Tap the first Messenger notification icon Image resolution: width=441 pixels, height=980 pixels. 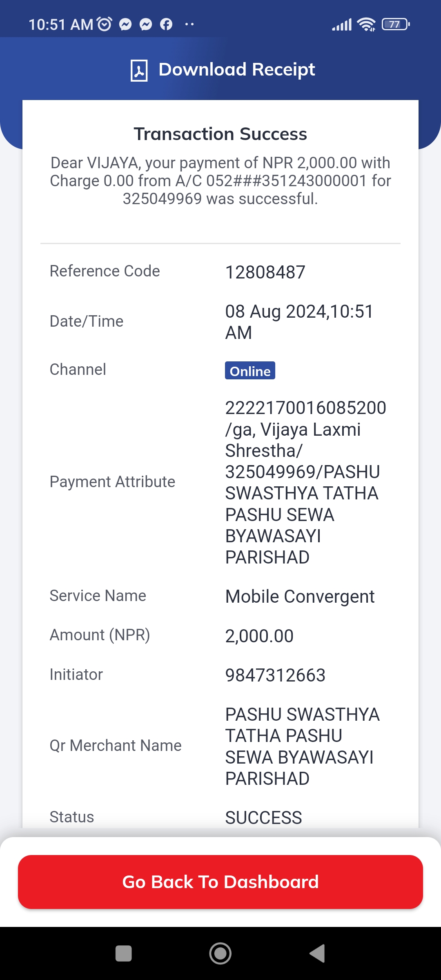(x=125, y=24)
